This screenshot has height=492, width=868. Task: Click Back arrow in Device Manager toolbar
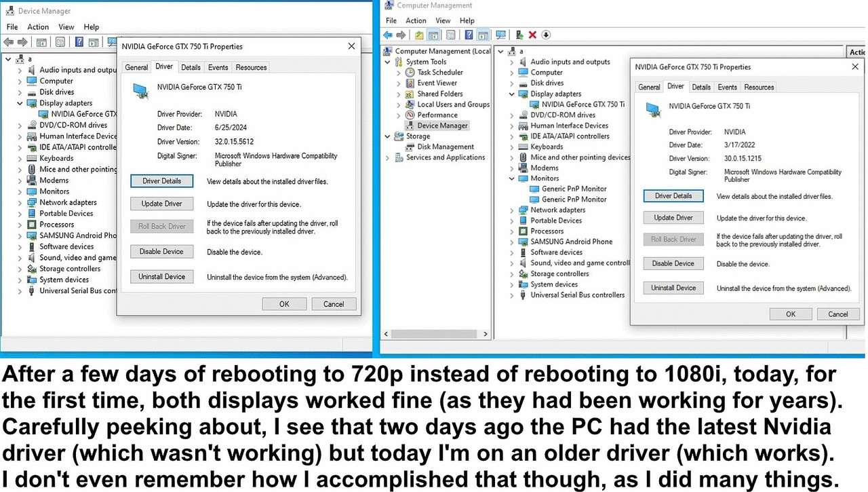click(9, 42)
